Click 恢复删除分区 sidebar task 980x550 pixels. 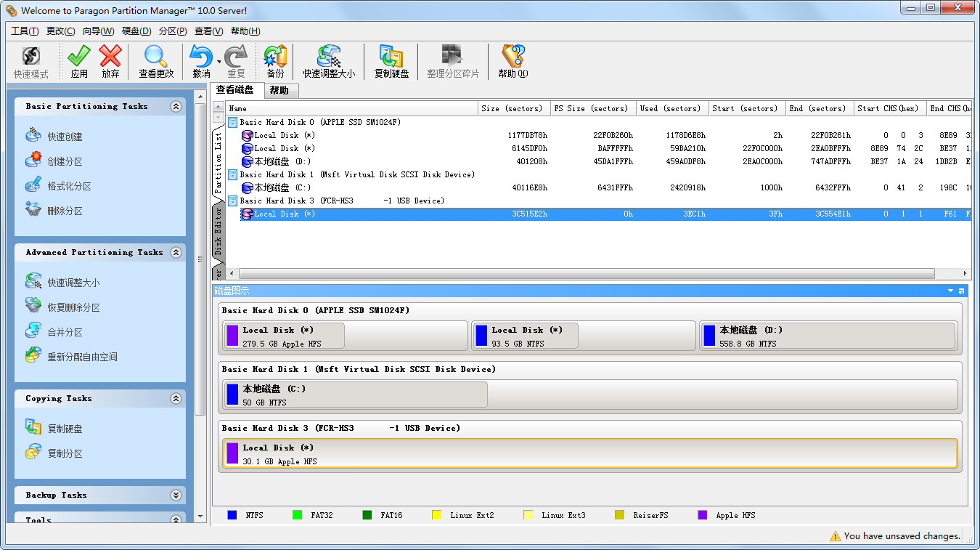pyautogui.click(x=73, y=307)
